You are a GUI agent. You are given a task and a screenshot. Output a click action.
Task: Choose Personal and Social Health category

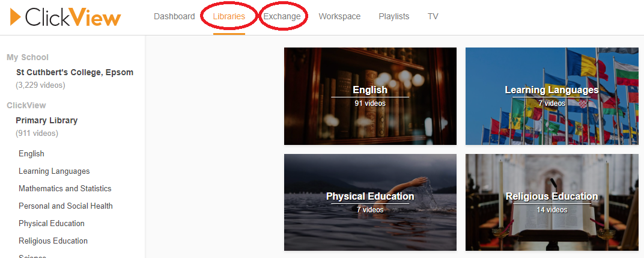pos(65,206)
